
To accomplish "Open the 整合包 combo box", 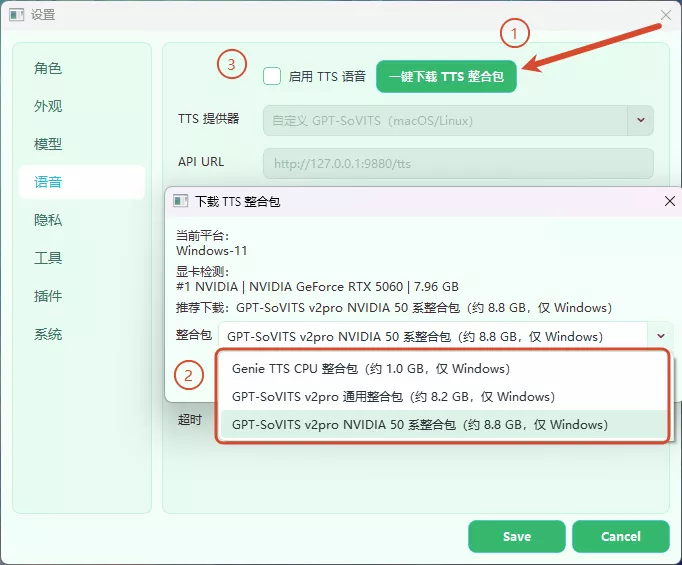I will pos(445,336).
